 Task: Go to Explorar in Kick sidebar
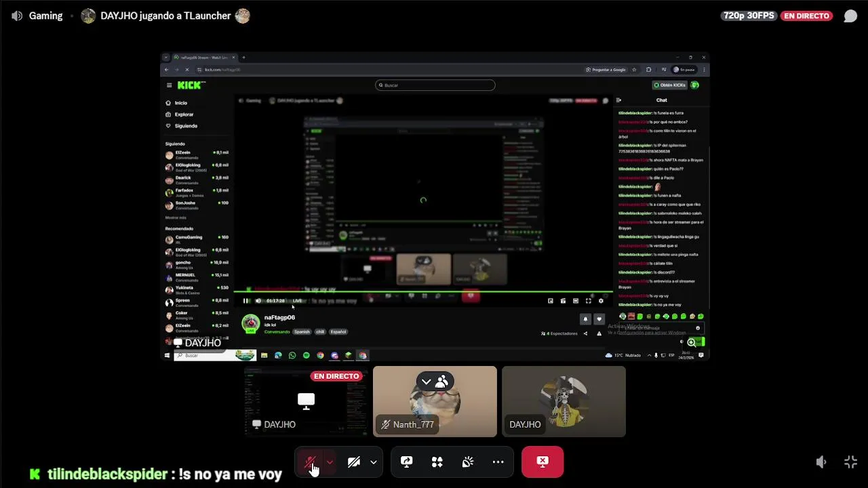point(180,115)
